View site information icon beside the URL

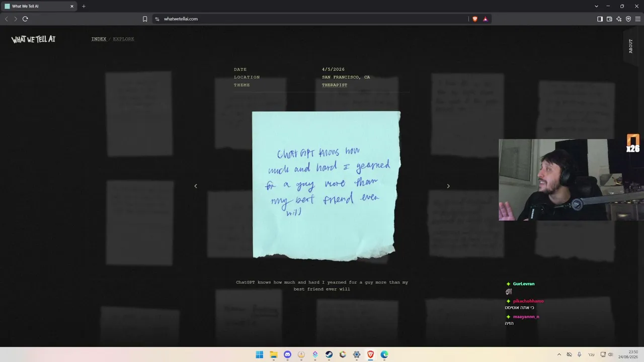tap(157, 19)
